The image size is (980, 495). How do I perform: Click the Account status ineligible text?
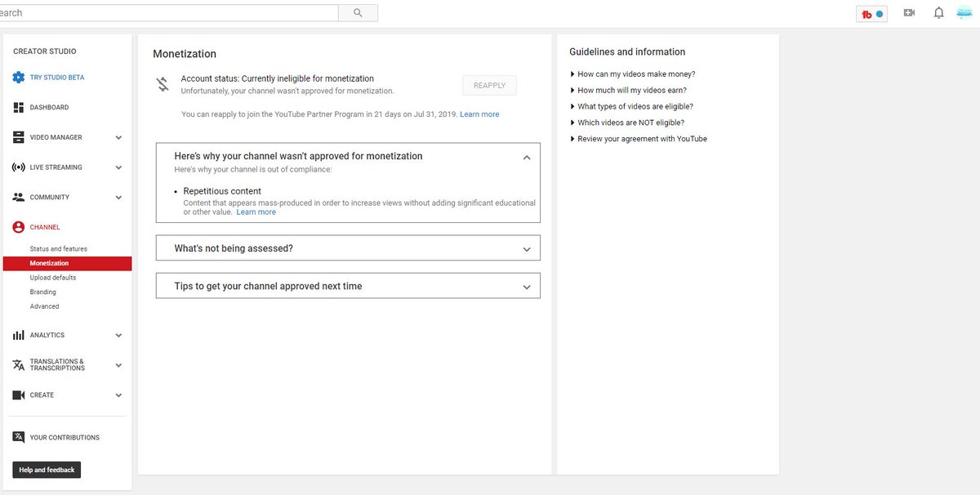point(278,79)
